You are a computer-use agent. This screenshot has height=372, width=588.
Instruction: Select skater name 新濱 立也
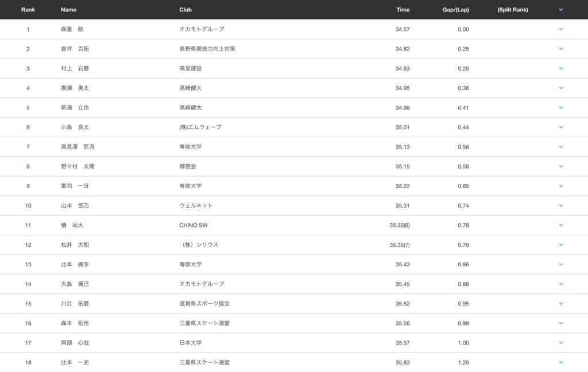[75, 108]
